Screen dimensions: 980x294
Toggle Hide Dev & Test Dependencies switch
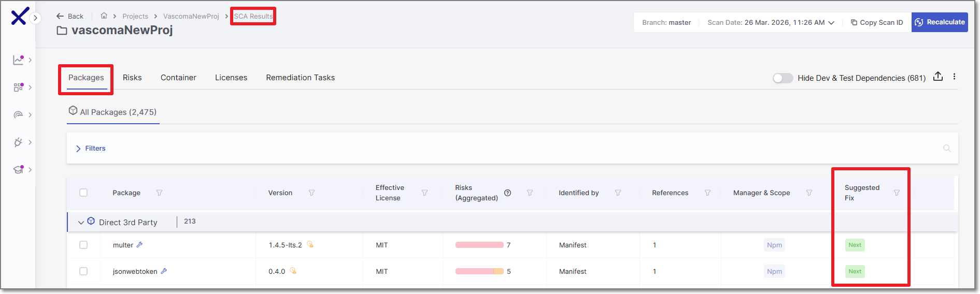783,78
